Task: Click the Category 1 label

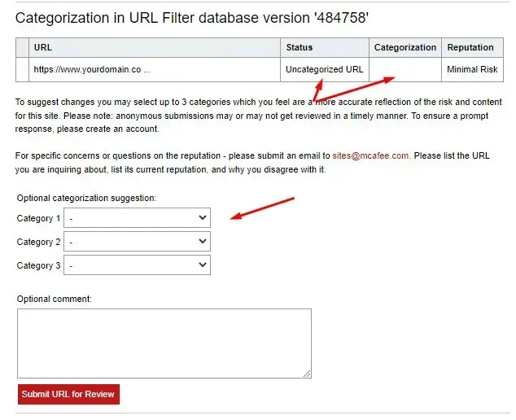Action: [38, 218]
